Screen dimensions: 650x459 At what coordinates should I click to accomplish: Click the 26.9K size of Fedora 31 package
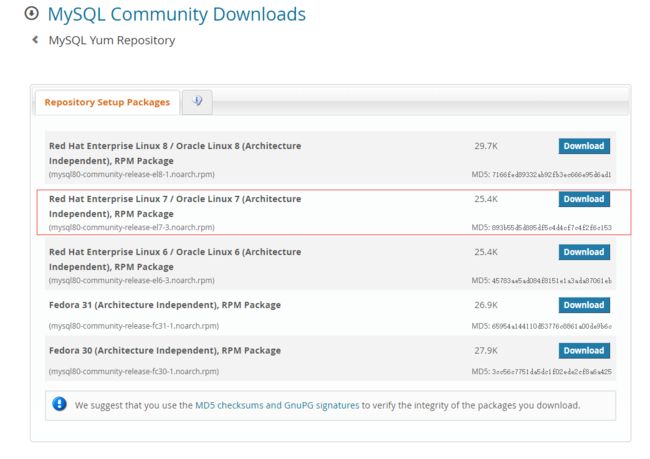(x=486, y=305)
